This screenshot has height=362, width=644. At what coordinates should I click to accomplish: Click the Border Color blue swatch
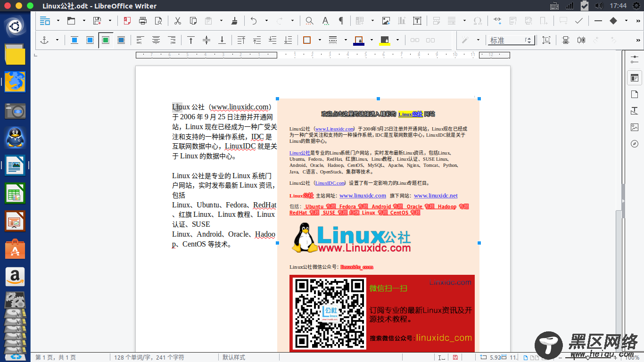point(359,41)
